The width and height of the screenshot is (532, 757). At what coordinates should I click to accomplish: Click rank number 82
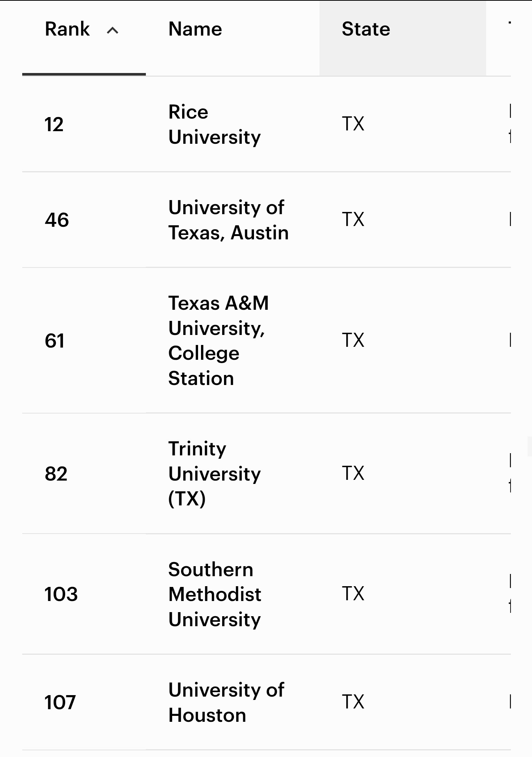coord(56,474)
